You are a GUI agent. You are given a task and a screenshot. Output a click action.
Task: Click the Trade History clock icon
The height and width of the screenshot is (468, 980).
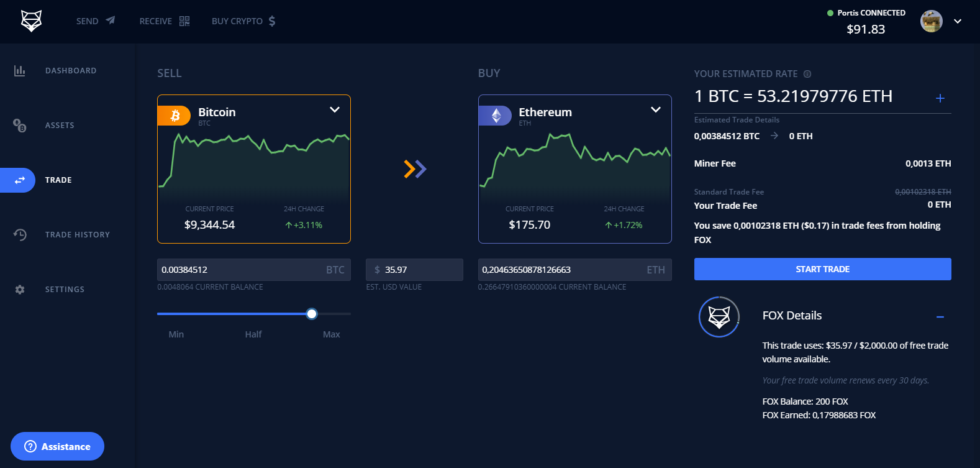pos(20,235)
